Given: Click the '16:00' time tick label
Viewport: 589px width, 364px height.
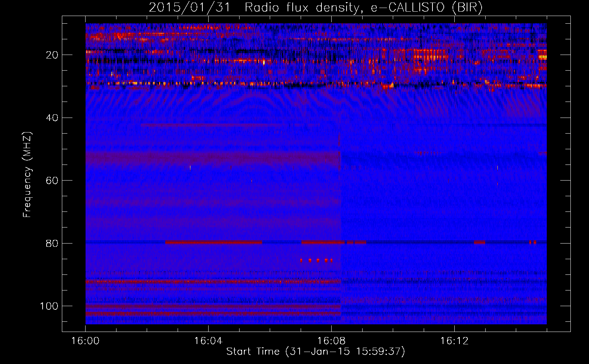Looking at the screenshot, I should 85,341.
